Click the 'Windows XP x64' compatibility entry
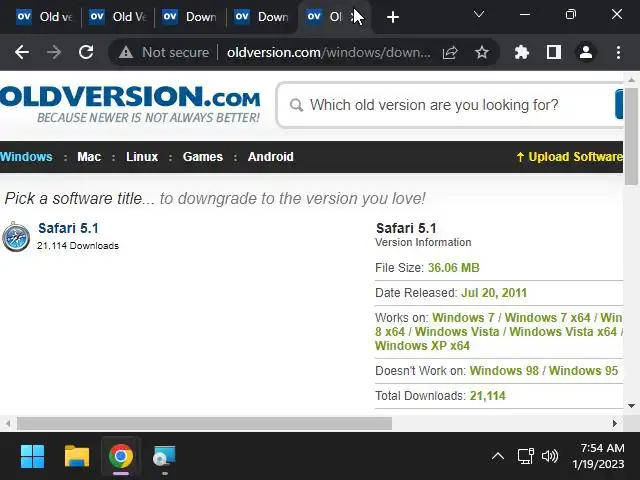Screen dimensions: 640x480 point(422,346)
